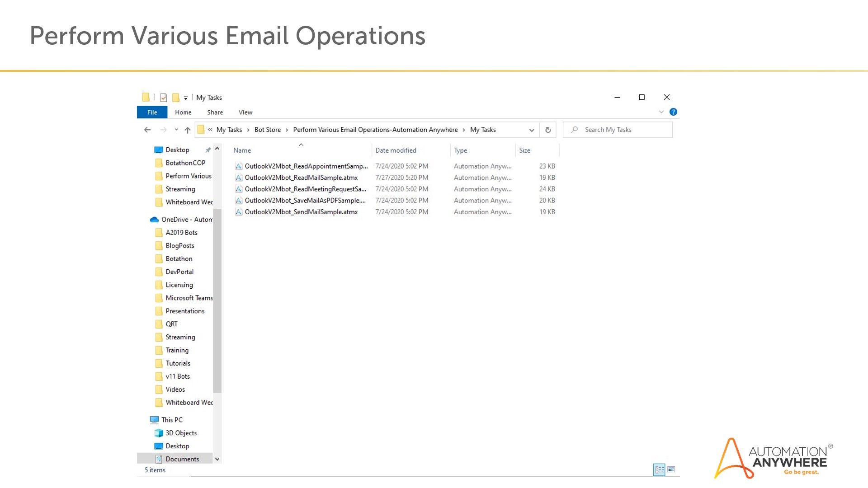Screen dimensions: 868x488
Task: Click the Up one level arrow
Action: click(188, 130)
